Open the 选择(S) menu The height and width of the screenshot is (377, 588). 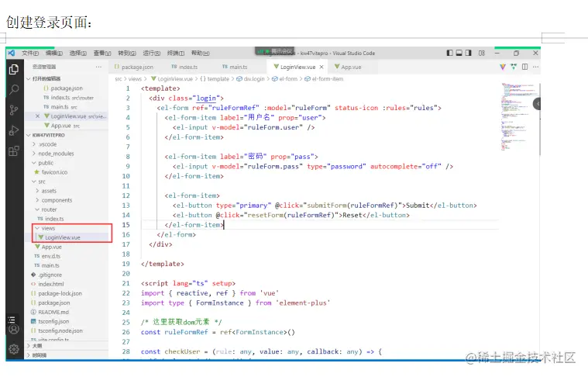tap(78, 53)
